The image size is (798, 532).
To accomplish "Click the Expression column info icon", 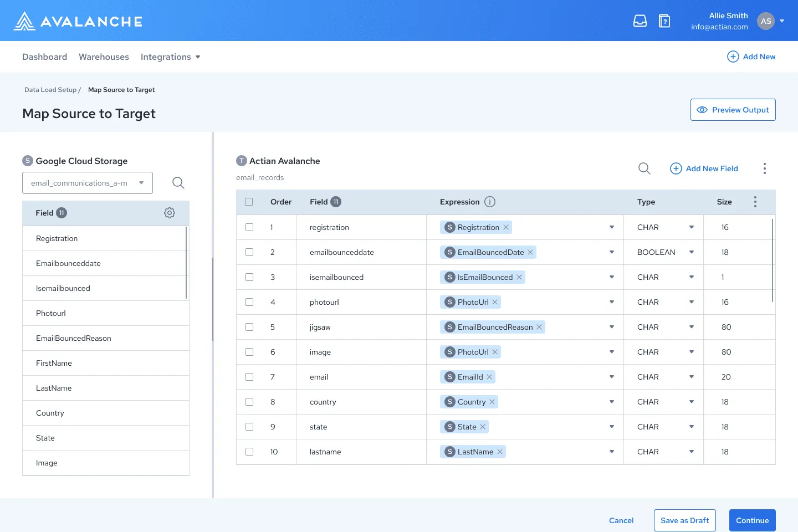I will (x=489, y=202).
